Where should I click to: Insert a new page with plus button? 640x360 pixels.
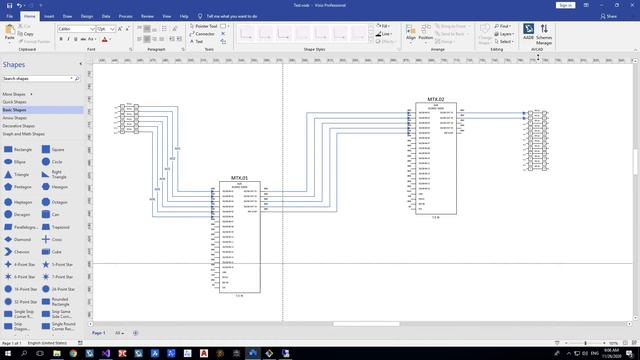click(136, 333)
